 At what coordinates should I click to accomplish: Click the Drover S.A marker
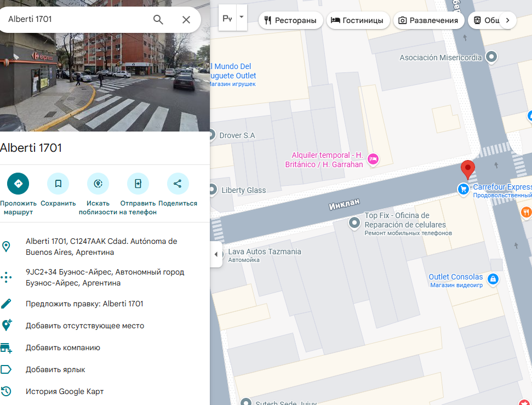pyautogui.click(x=211, y=135)
